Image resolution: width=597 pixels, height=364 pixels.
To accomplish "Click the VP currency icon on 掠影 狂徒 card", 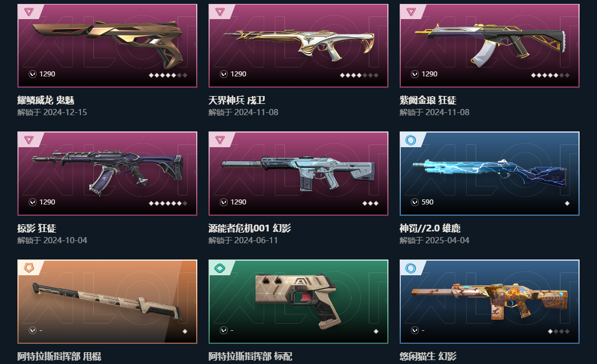I will coord(33,202).
